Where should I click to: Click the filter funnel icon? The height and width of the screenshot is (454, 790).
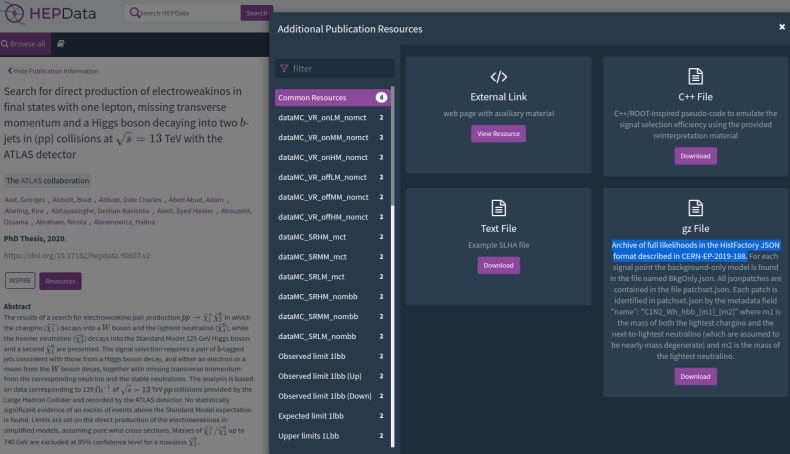click(284, 68)
